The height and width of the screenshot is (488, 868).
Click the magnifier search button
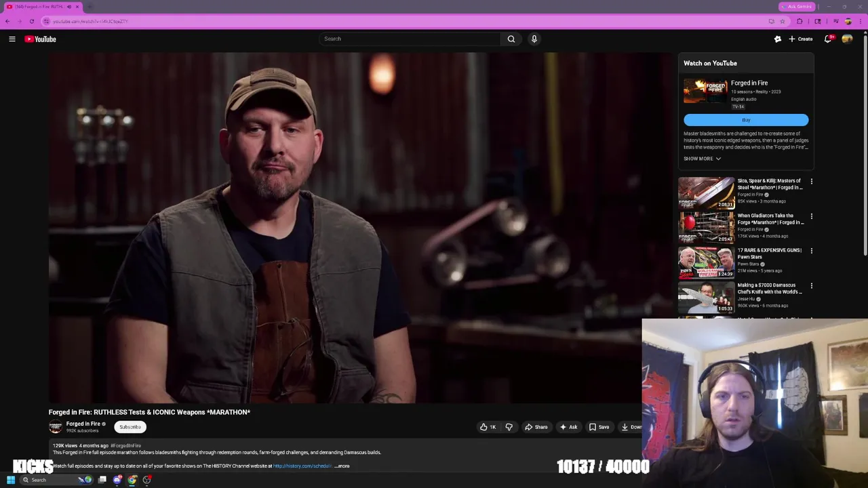[x=511, y=39]
